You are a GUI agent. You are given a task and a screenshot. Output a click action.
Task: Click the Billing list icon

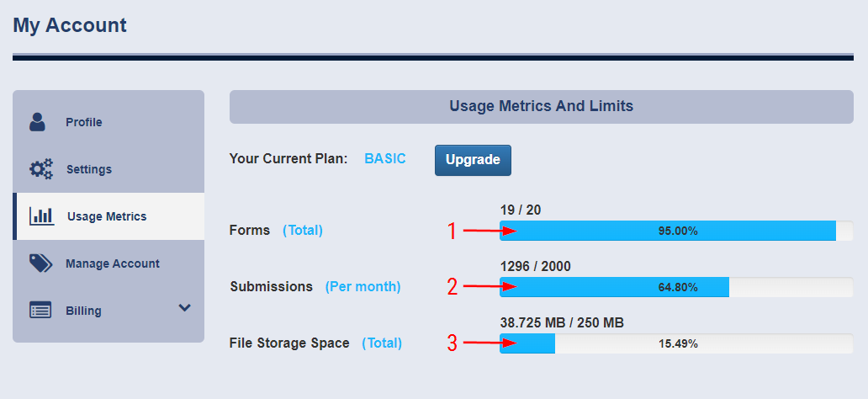(x=40, y=311)
